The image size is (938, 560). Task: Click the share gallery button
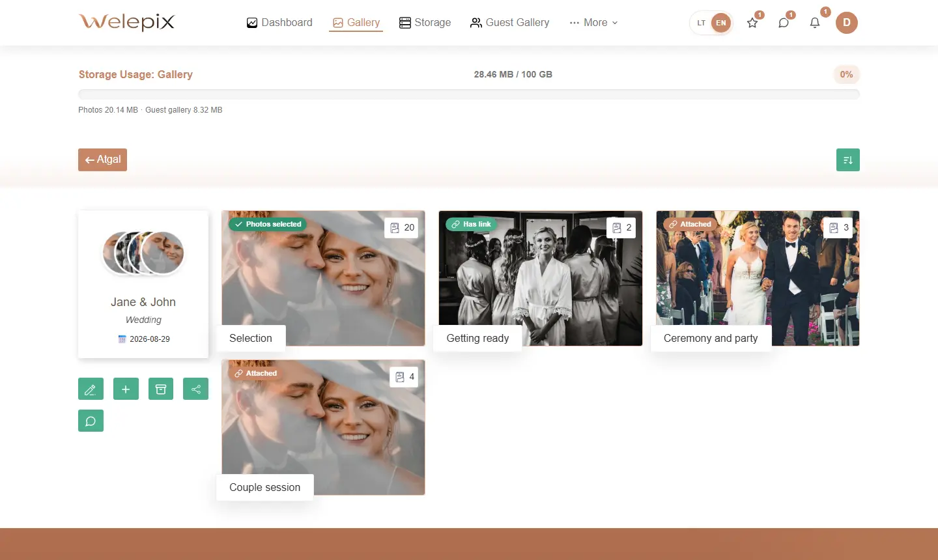[x=196, y=389]
